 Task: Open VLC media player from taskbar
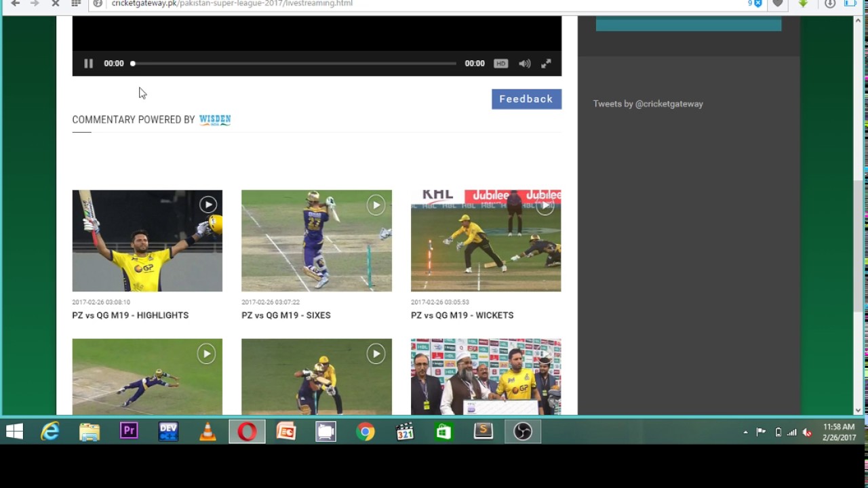pos(208,432)
